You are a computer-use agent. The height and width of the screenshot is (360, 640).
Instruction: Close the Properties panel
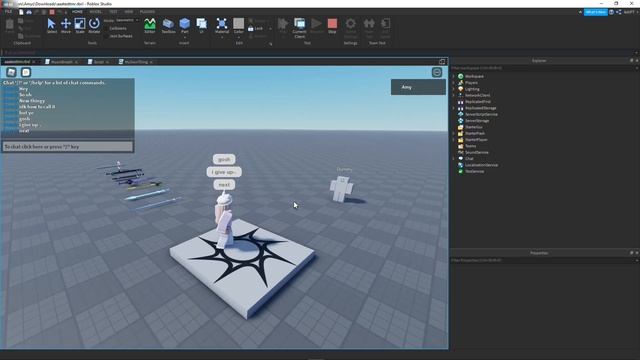(x=637, y=253)
